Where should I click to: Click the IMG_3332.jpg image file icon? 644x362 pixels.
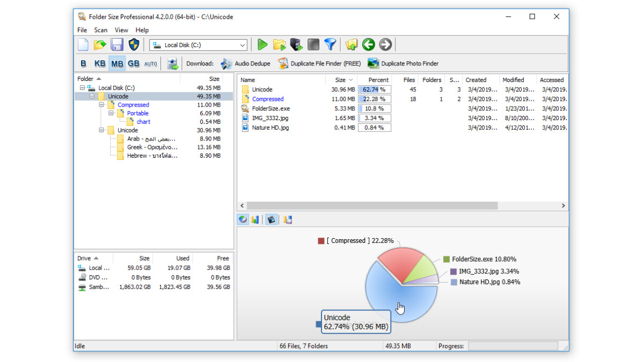pyautogui.click(x=245, y=118)
